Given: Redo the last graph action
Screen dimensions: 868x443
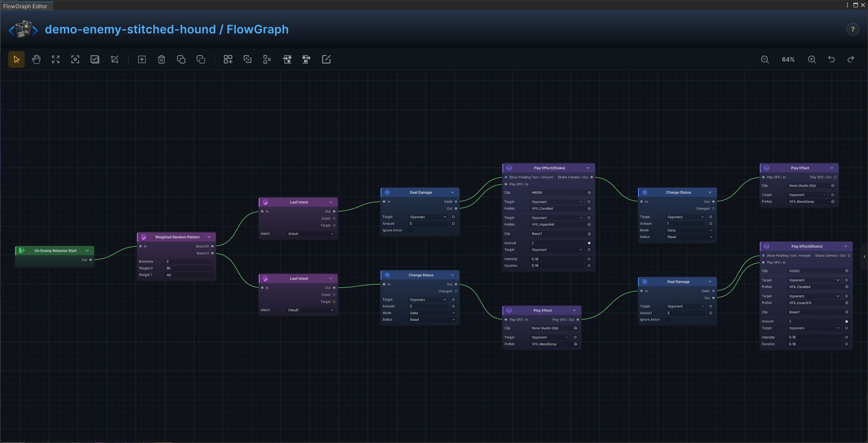Looking at the screenshot, I should pyautogui.click(x=851, y=59).
